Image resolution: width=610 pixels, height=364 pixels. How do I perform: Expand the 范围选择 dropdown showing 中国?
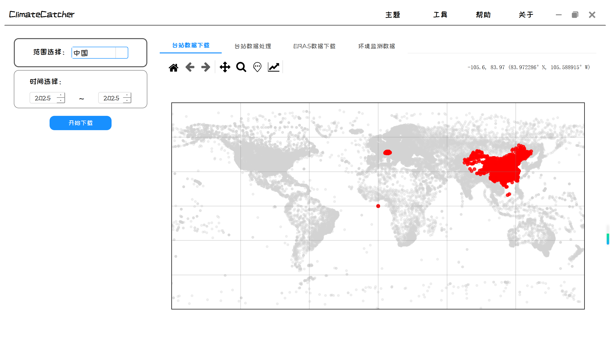pos(122,53)
